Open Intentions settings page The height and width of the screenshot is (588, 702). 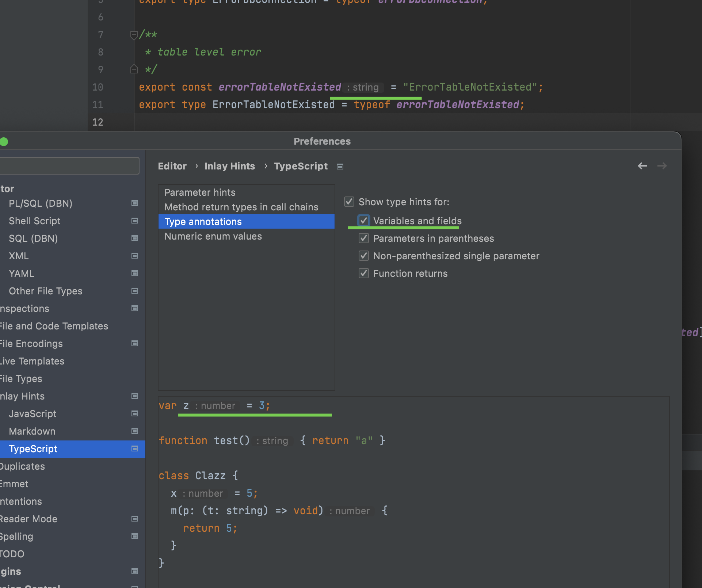click(x=21, y=501)
